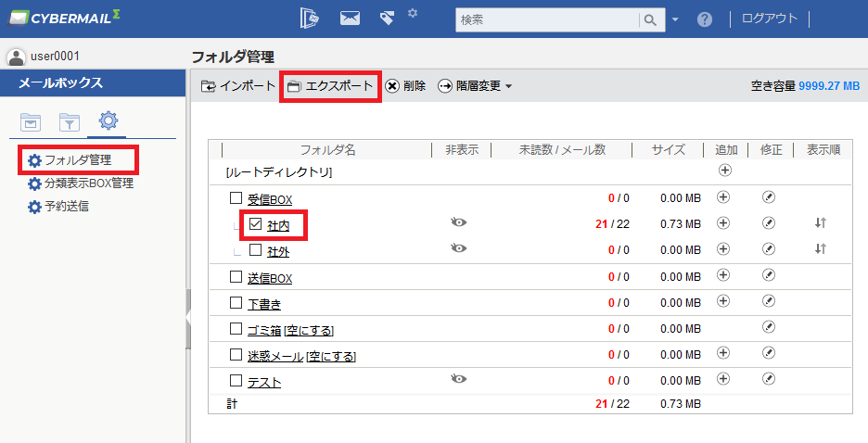Screen dimensions: 868x443
Task: Click the 削除 toolbar button
Action: pos(406,85)
